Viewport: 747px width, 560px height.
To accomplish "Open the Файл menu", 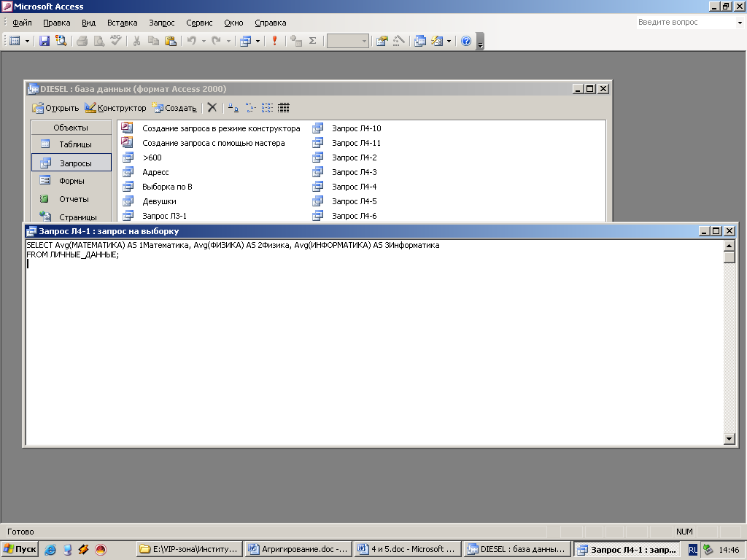I will [x=22, y=23].
